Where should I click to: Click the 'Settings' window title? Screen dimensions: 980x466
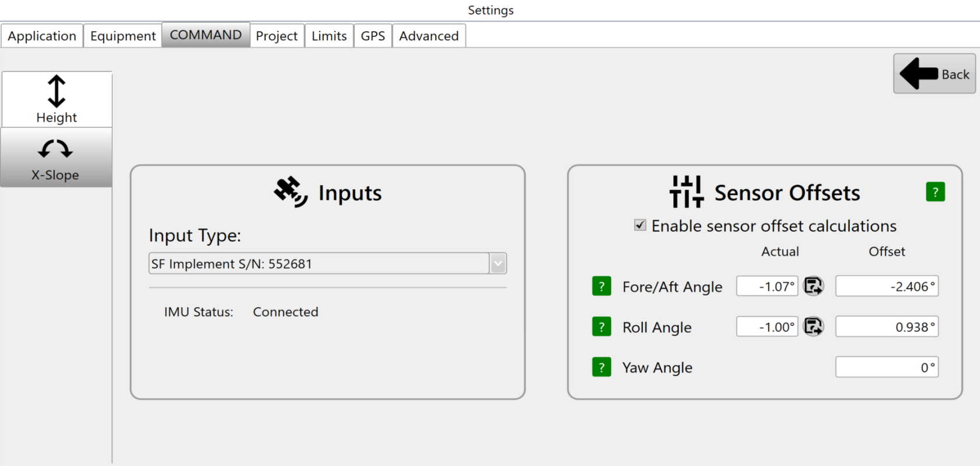[491, 11]
